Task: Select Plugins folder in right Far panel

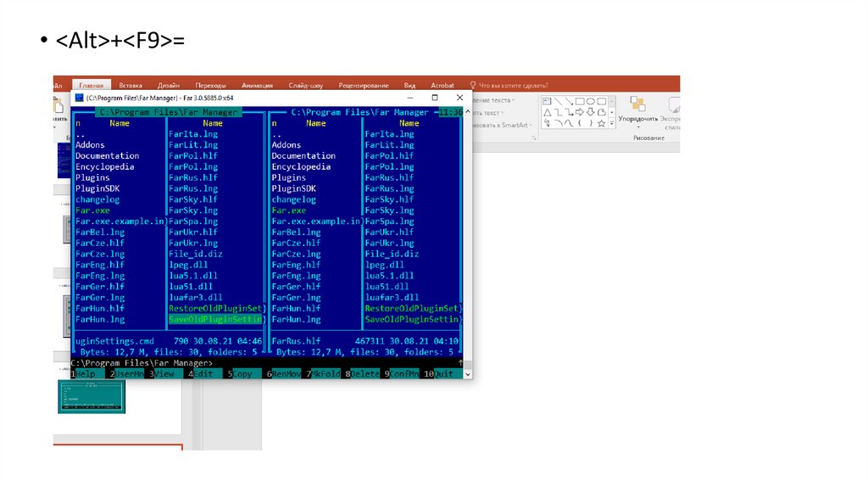Action: point(288,178)
